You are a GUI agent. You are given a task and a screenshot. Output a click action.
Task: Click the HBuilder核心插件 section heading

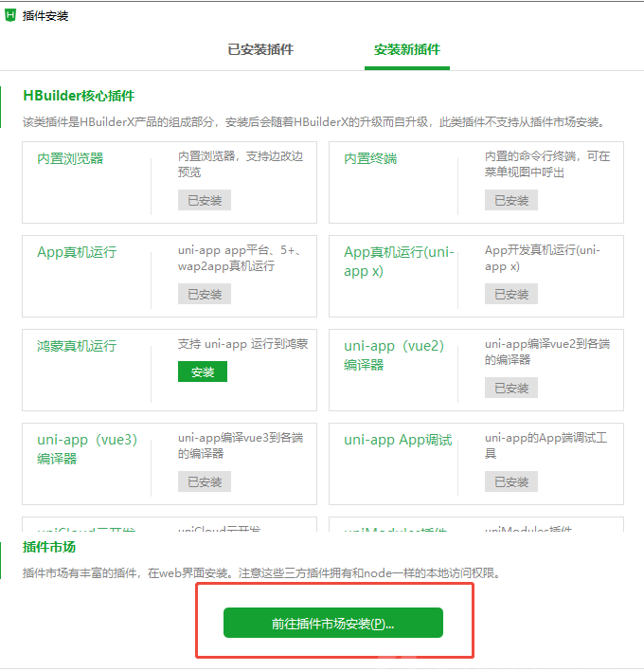coord(79,96)
